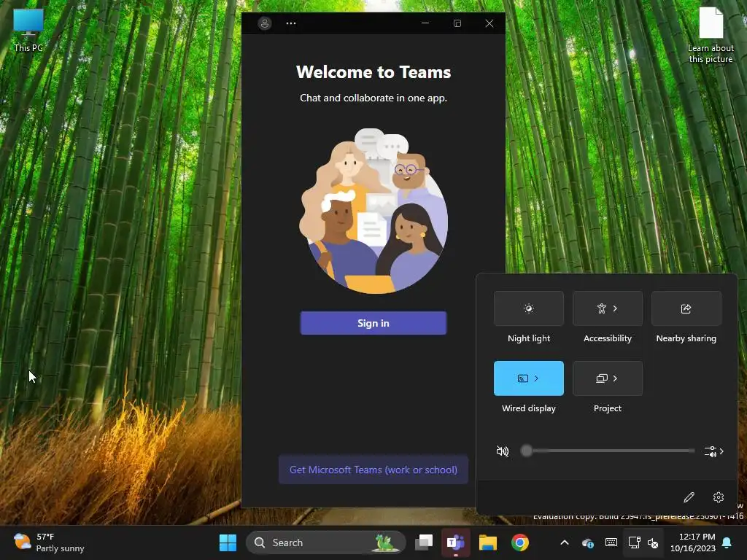Screen dimensions: 747x560
Task: Expand Wired display options chevron
Action: [536, 378]
